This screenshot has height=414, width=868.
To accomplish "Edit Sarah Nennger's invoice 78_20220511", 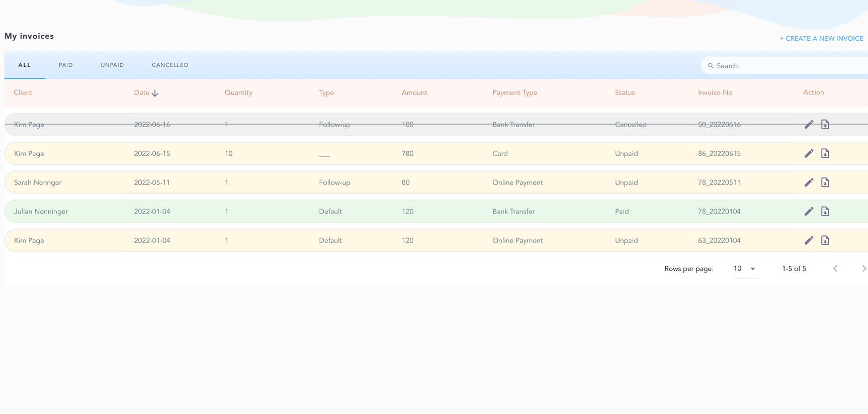I will (809, 182).
